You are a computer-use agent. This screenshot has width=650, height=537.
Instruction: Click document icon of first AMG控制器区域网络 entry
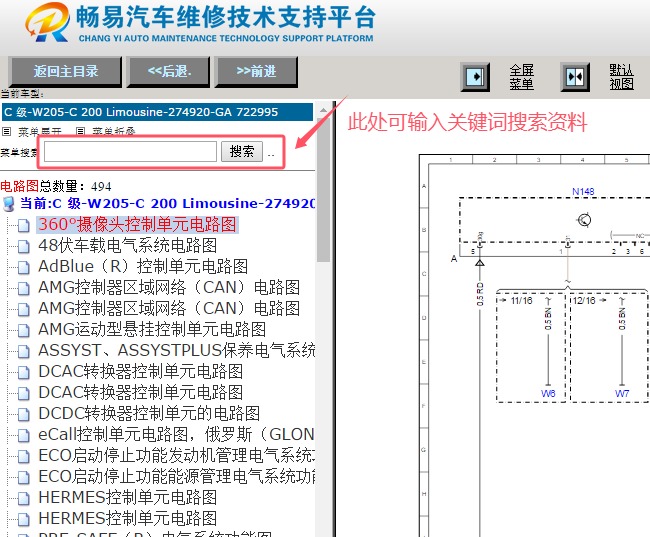[x=23, y=288]
